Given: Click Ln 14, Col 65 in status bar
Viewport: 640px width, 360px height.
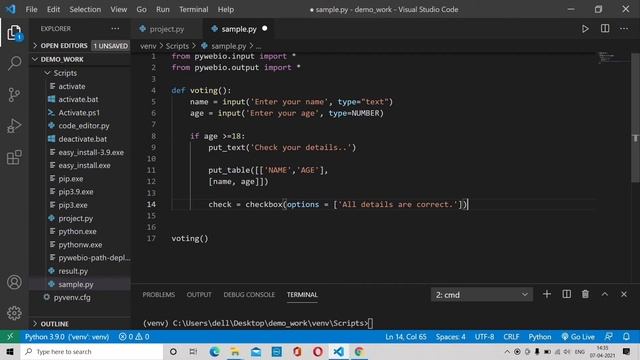Looking at the screenshot, I should (406, 337).
